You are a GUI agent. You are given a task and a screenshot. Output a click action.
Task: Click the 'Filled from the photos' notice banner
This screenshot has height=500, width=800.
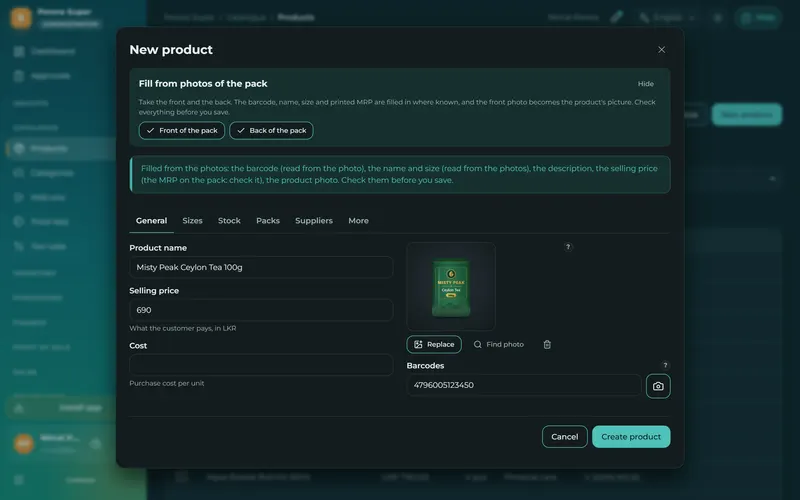point(400,174)
